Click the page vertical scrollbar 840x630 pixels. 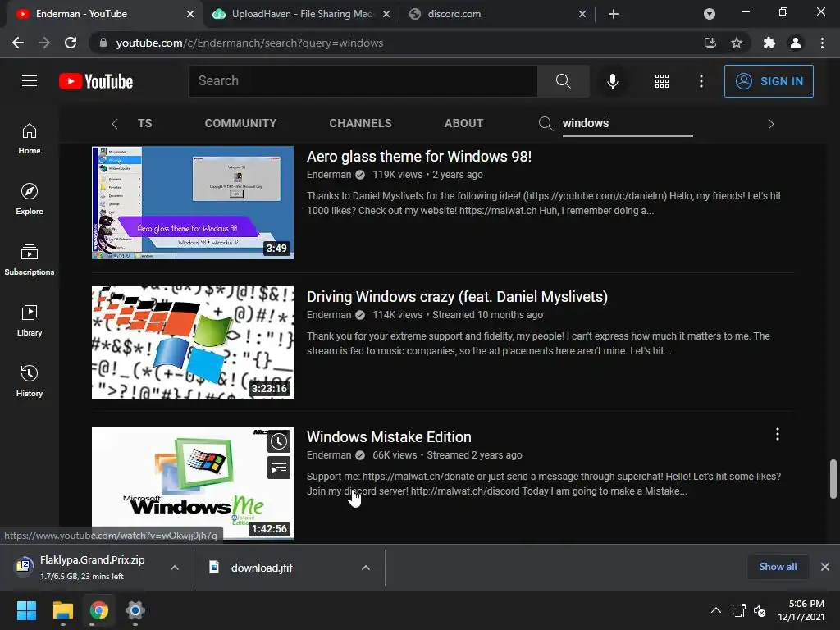(833, 479)
